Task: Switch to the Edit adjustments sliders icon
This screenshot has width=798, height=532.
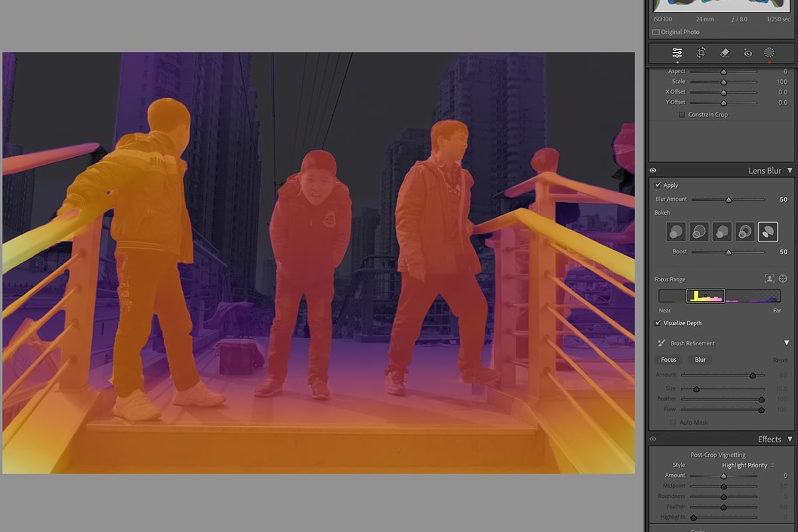Action: click(x=678, y=53)
